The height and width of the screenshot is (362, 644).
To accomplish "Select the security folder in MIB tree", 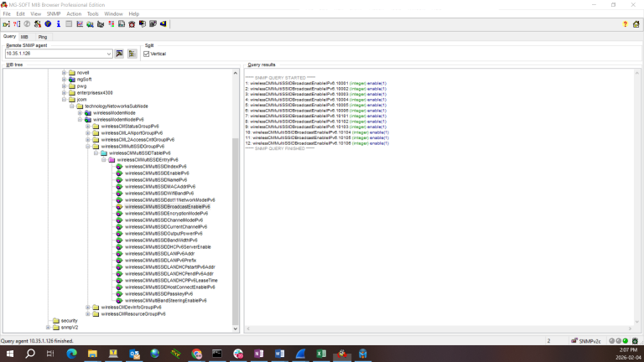I will 69,321.
